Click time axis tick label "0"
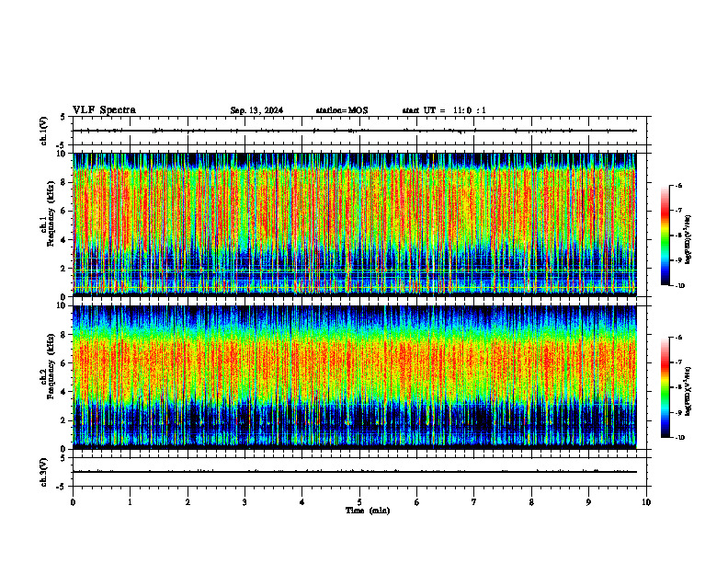The height and width of the screenshot is (563, 728). [73, 502]
